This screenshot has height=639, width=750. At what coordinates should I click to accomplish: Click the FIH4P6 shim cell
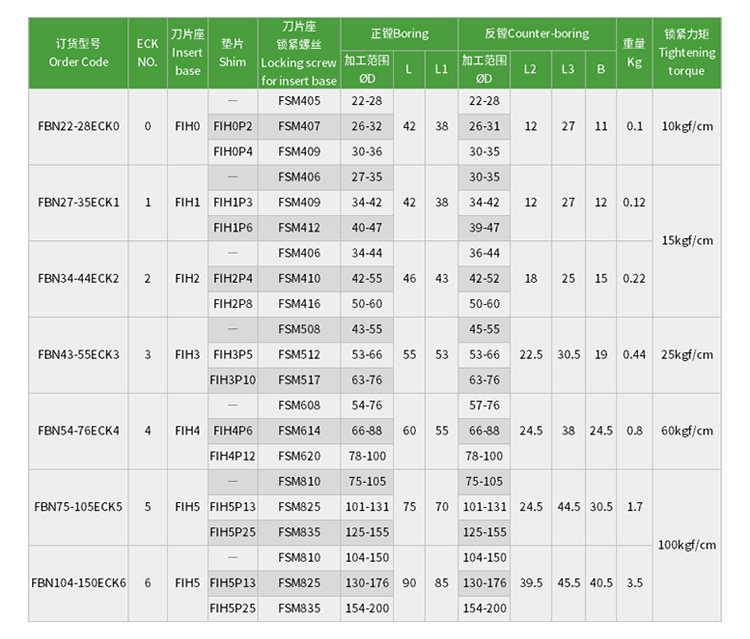(x=233, y=431)
